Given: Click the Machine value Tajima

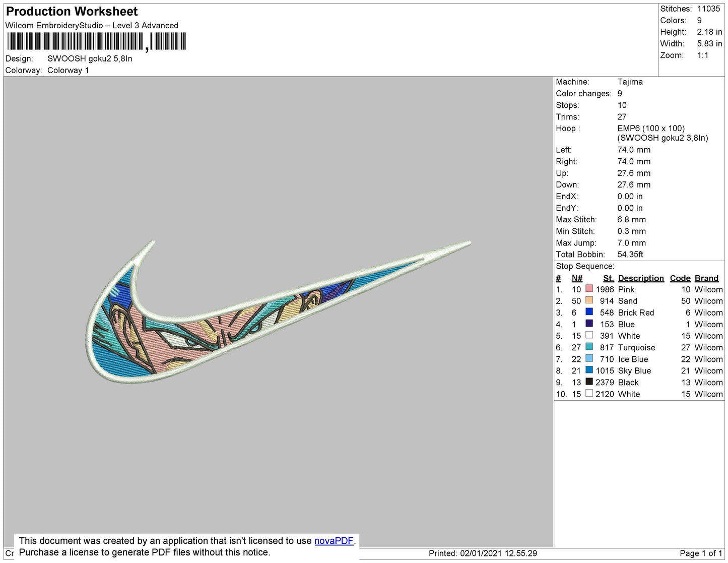Looking at the screenshot, I should coord(630,82).
